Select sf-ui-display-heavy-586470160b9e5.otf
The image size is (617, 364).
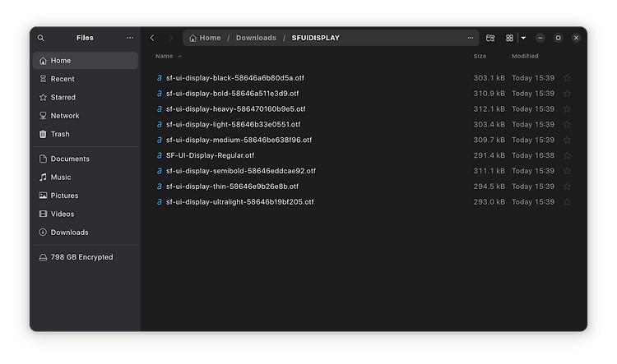tap(236, 109)
